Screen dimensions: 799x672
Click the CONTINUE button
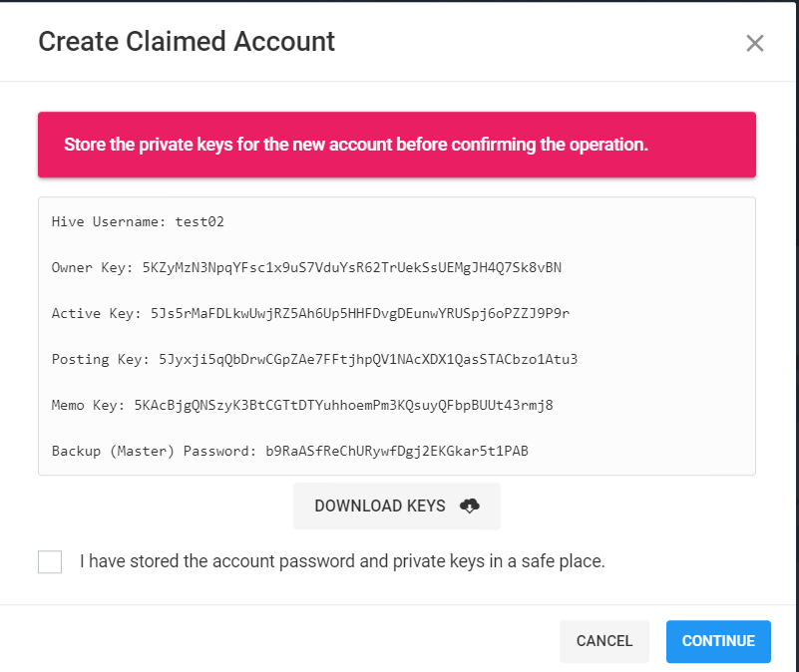(718, 641)
